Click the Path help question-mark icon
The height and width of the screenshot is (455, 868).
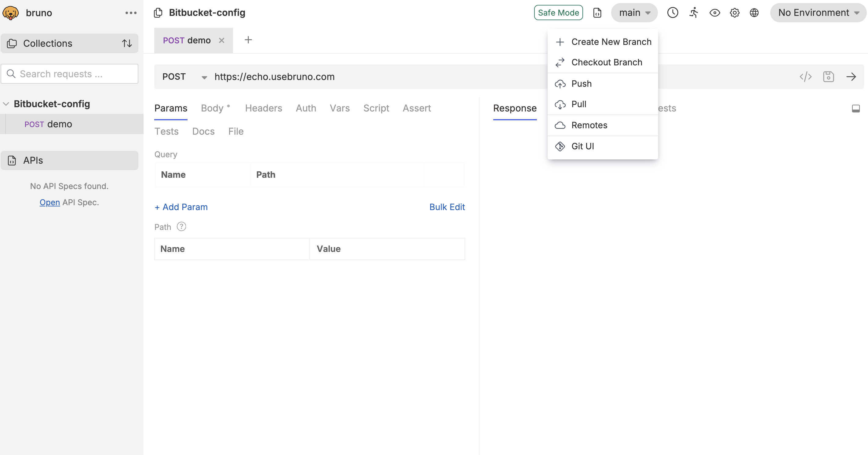[181, 226]
